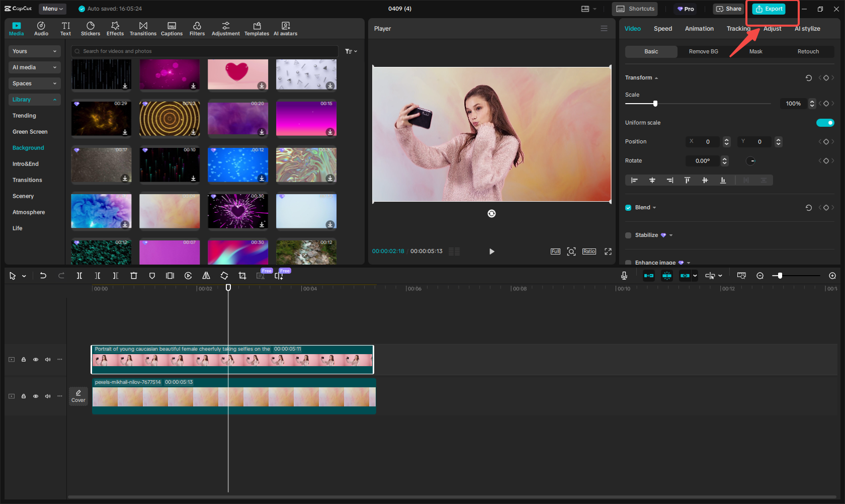The image size is (845, 504).
Task: Select the Split tool in the timeline toolbar
Action: (79, 276)
